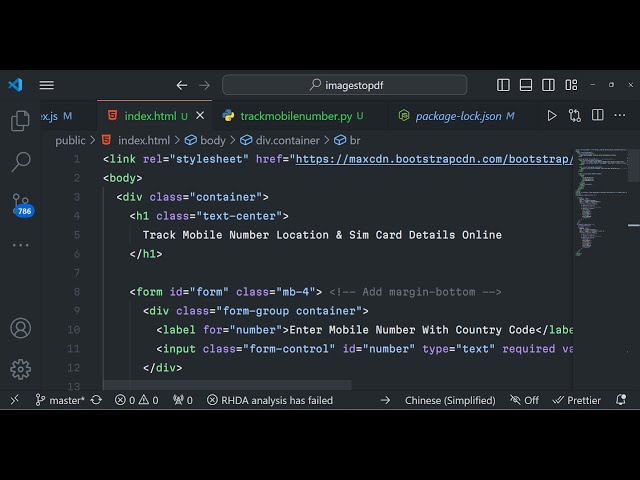
Task: Switch to the trackmobilenumber.py tab
Action: pos(296,116)
